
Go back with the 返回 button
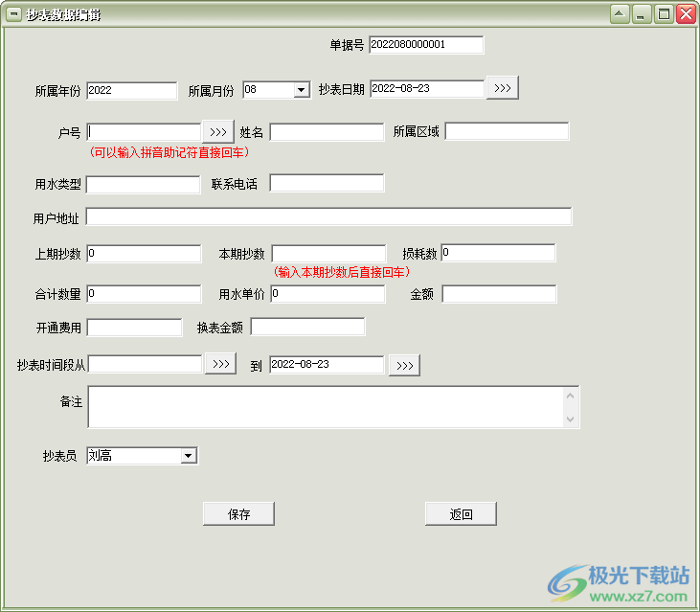click(x=461, y=513)
